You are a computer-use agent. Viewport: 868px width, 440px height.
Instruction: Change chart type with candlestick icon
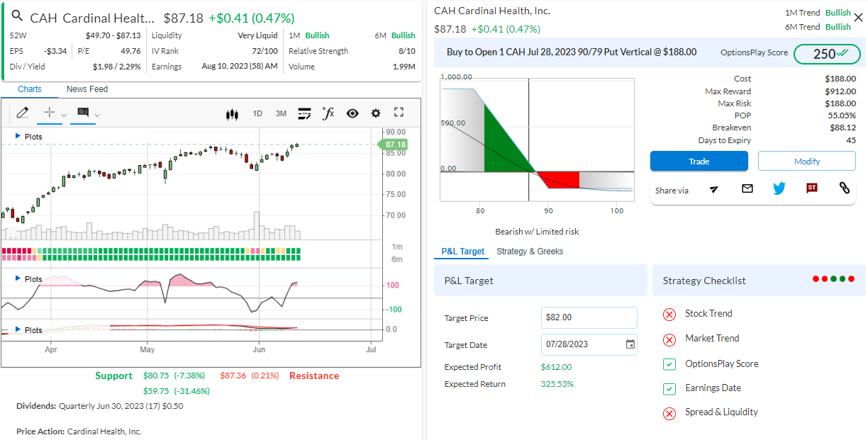pyautogui.click(x=232, y=113)
